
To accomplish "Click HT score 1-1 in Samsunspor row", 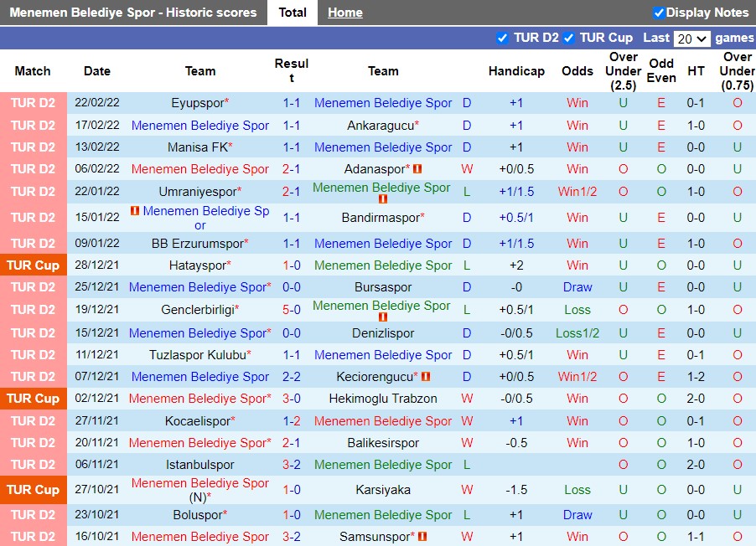I will pyautogui.click(x=696, y=536).
